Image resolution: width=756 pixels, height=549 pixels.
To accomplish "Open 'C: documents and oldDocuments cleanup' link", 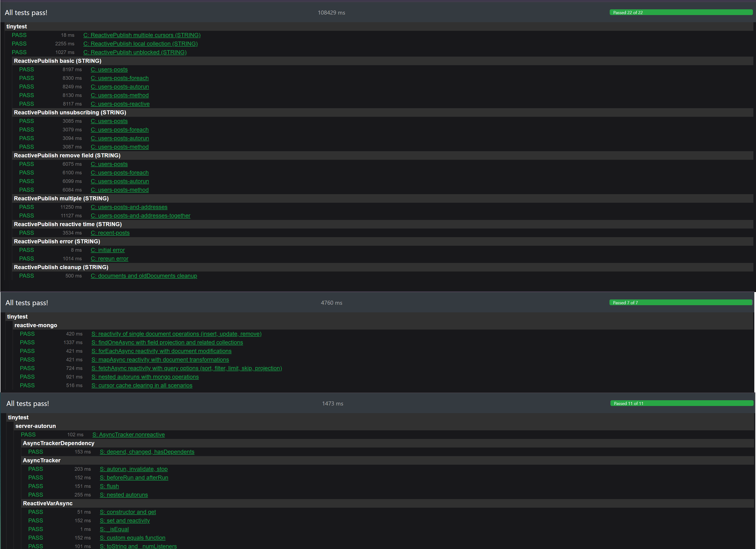I will (144, 276).
